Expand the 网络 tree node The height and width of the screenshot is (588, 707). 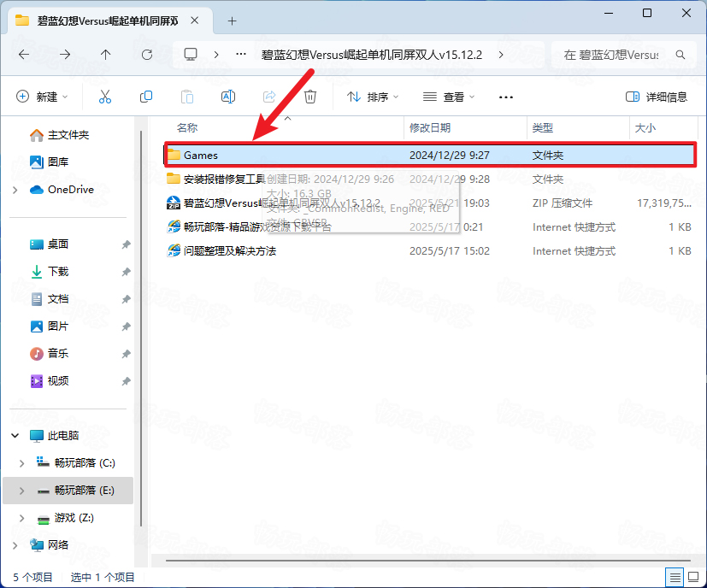(x=15, y=545)
